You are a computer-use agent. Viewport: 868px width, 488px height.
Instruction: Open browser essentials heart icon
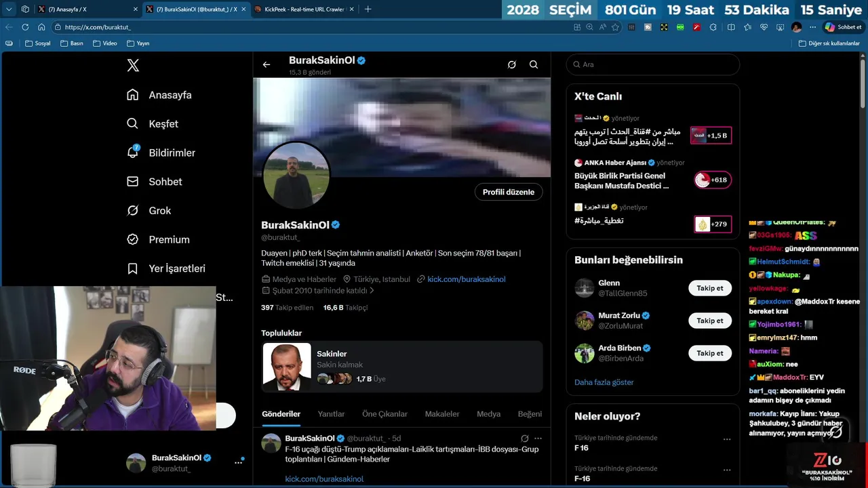(764, 27)
